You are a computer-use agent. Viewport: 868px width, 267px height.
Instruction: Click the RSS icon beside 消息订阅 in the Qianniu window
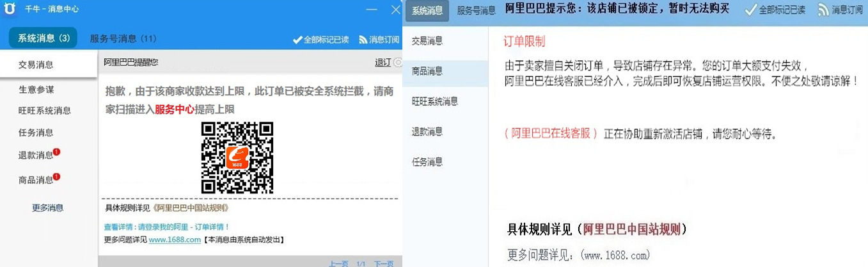(363, 40)
